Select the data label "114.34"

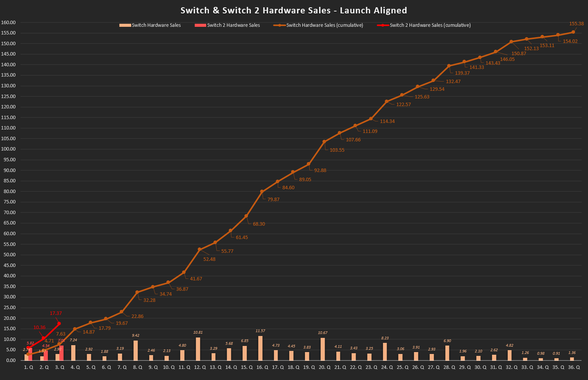[387, 121]
